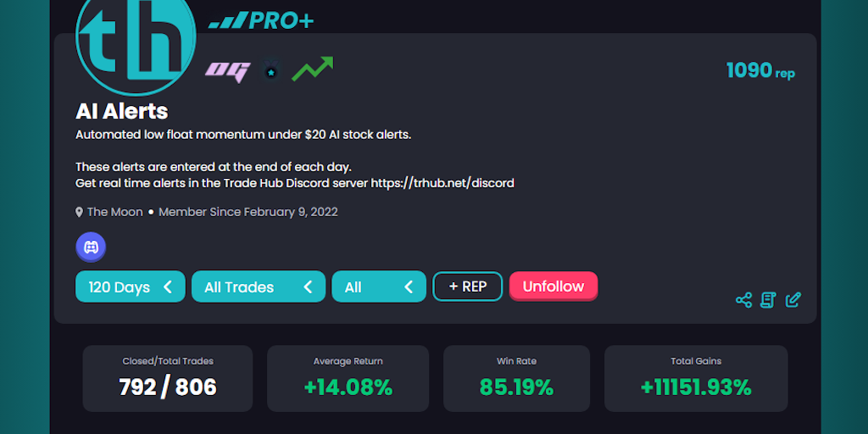Click the PRO+ signal bars badge
868x434 pixels.
pos(261,20)
